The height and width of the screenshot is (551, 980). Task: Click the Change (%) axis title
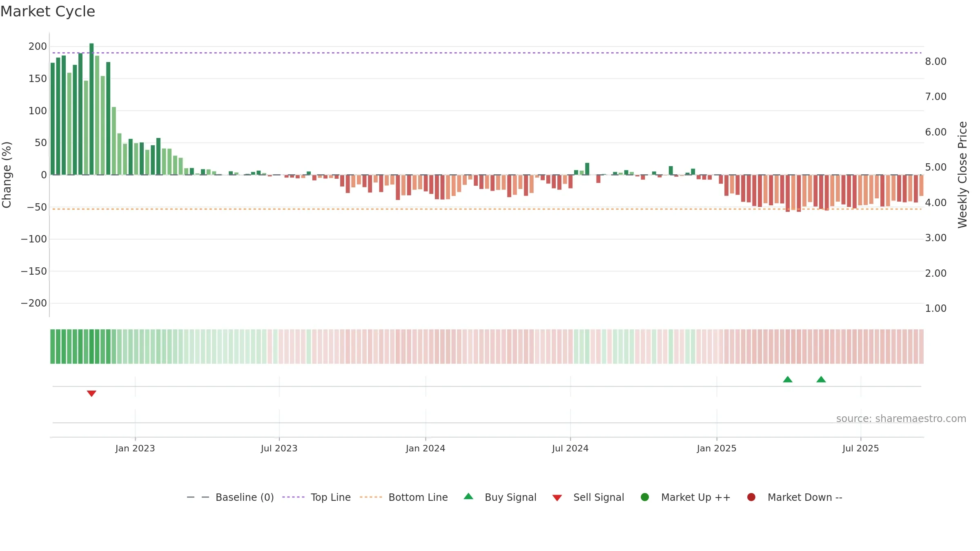7,175
